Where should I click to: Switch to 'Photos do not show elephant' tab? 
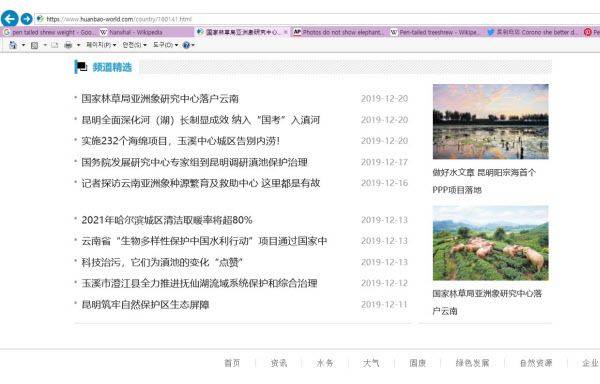[x=339, y=32]
